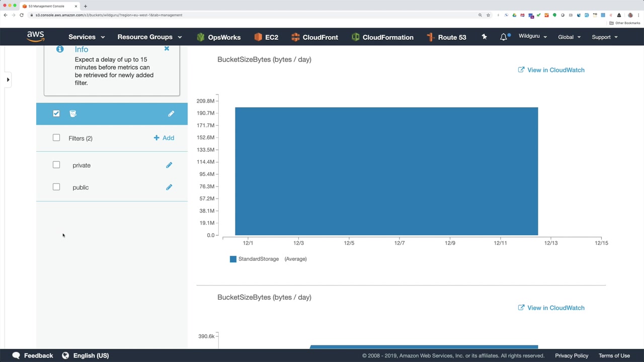This screenshot has width=644, height=362.
Task: Open the notifications bell icon
Action: pyautogui.click(x=504, y=37)
